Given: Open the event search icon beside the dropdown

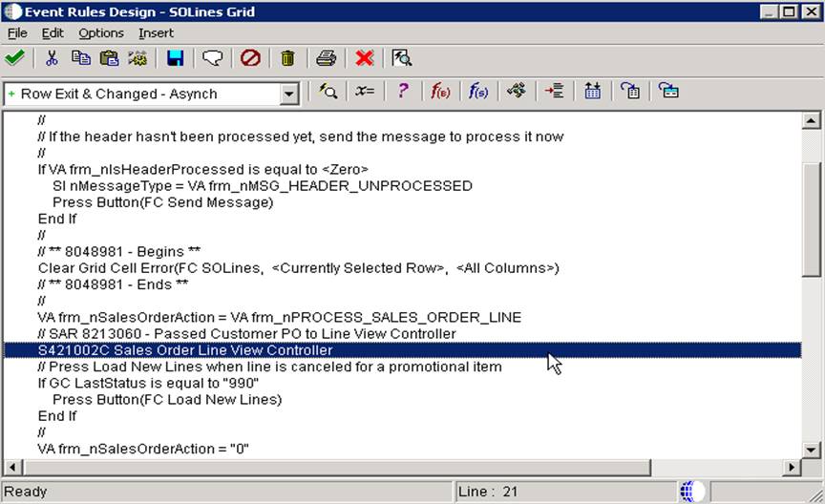Looking at the screenshot, I should pos(328,91).
